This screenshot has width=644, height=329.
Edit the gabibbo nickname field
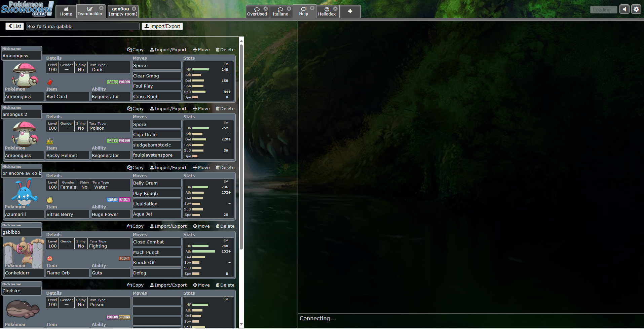[x=22, y=232]
